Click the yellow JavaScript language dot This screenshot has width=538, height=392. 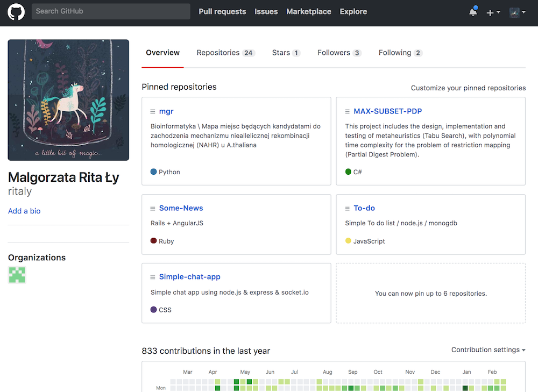point(348,241)
